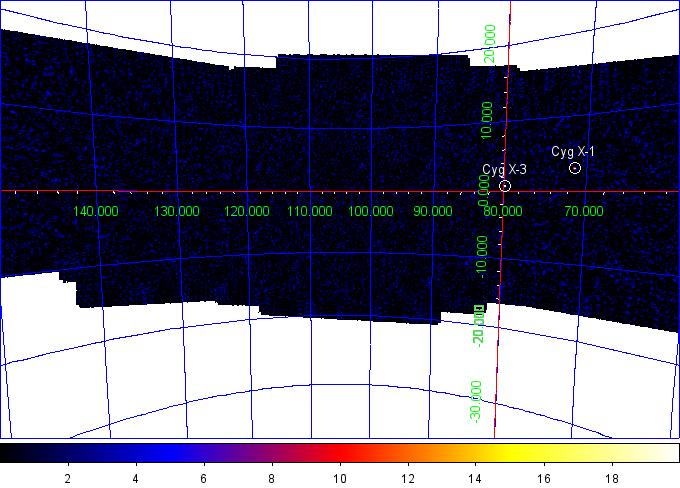Click latitude label 20.000
Image resolution: width=680 pixels, height=488 pixels.
490,44
